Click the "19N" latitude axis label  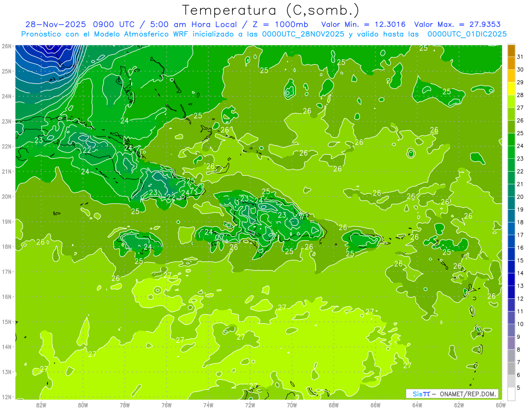click(7, 222)
